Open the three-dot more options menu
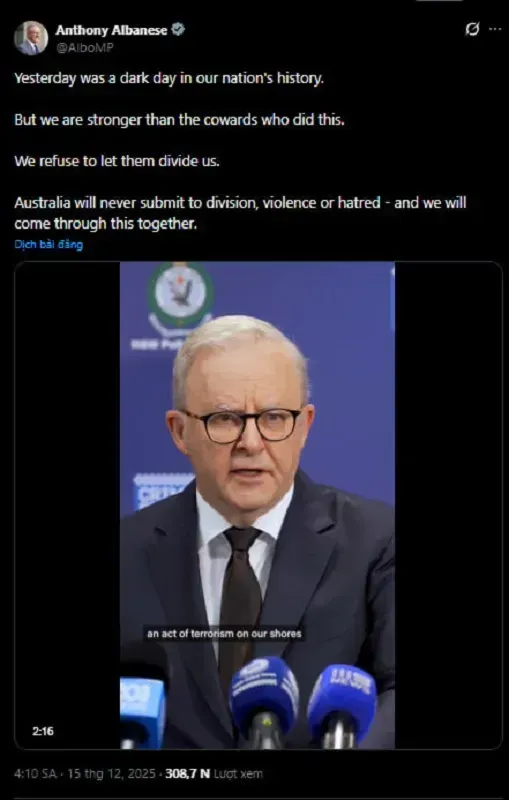This screenshot has width=509, height=800. click(495, 30)
